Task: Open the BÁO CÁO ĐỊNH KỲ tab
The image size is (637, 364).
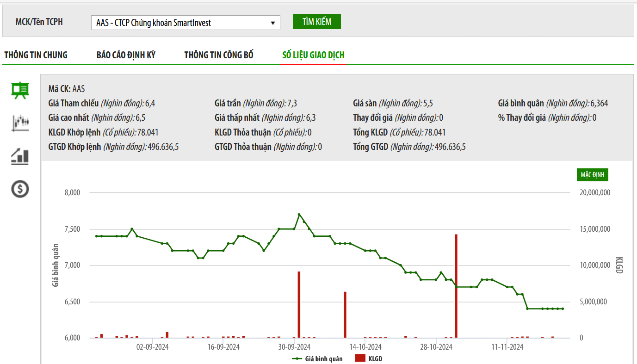Action: tap(126, 55)
